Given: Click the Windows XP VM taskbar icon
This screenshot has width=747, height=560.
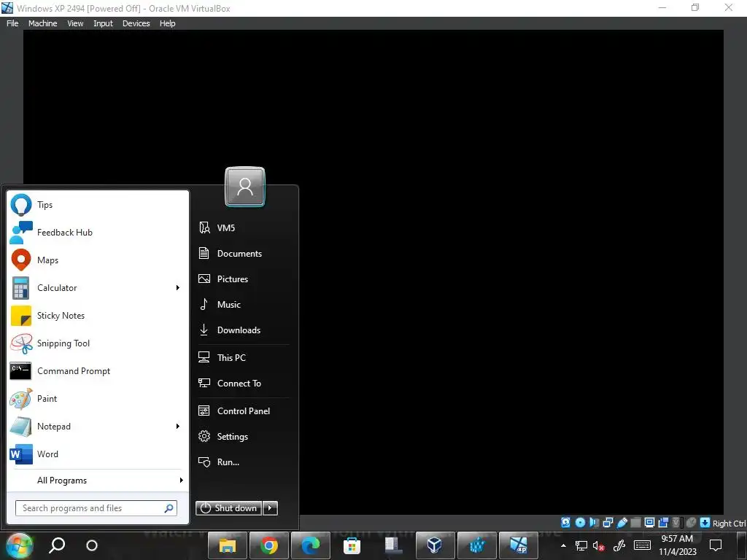Looking at the screenshot, I should pyautogui.click(x=519, y=545).
